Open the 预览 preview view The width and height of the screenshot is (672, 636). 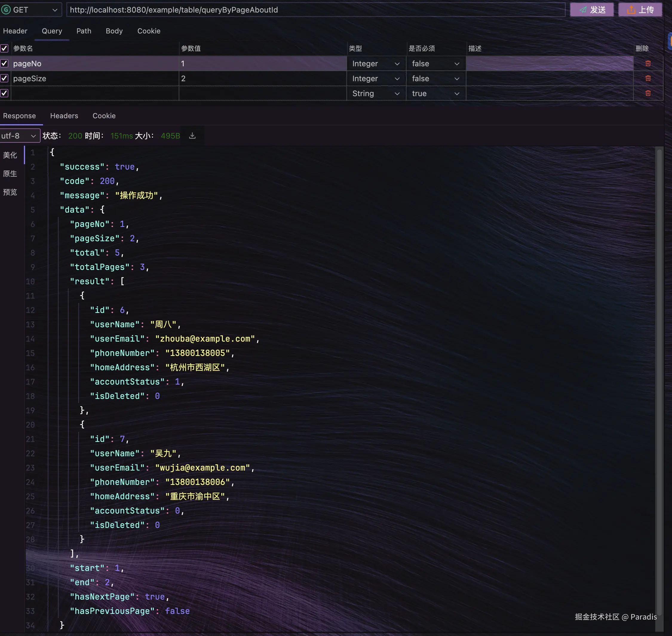[x=10, y=192]
